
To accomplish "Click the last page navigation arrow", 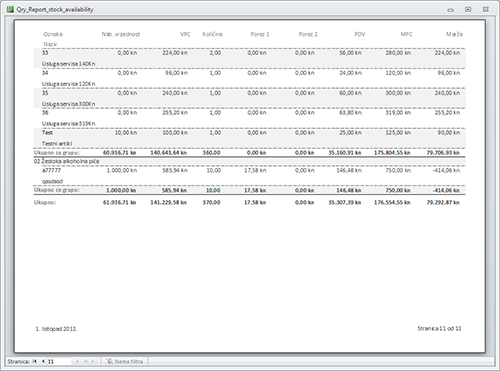I will (86, 361).
